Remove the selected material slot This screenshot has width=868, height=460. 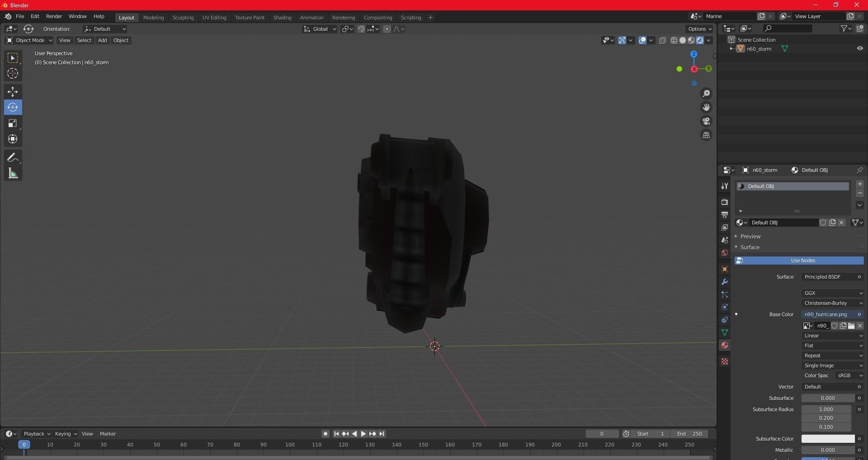860,194
